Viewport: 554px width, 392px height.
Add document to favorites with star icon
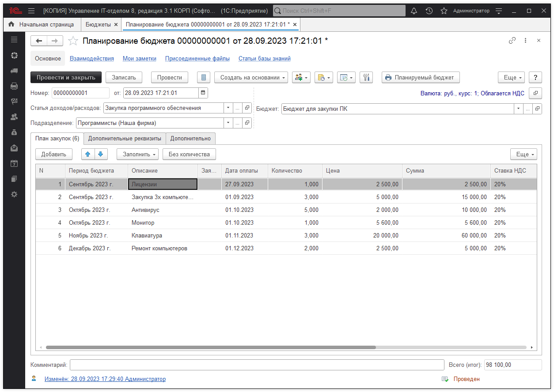tap(73, 41)
